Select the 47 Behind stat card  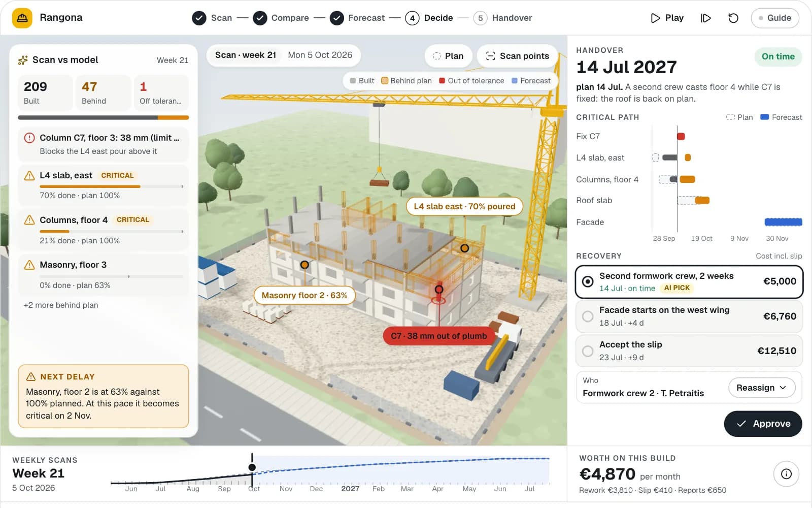point(104,93)
